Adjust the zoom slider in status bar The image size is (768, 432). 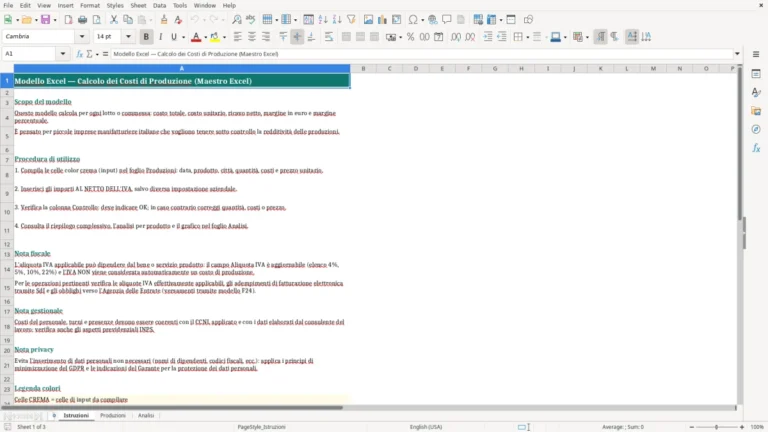click(x=716, y=427)
